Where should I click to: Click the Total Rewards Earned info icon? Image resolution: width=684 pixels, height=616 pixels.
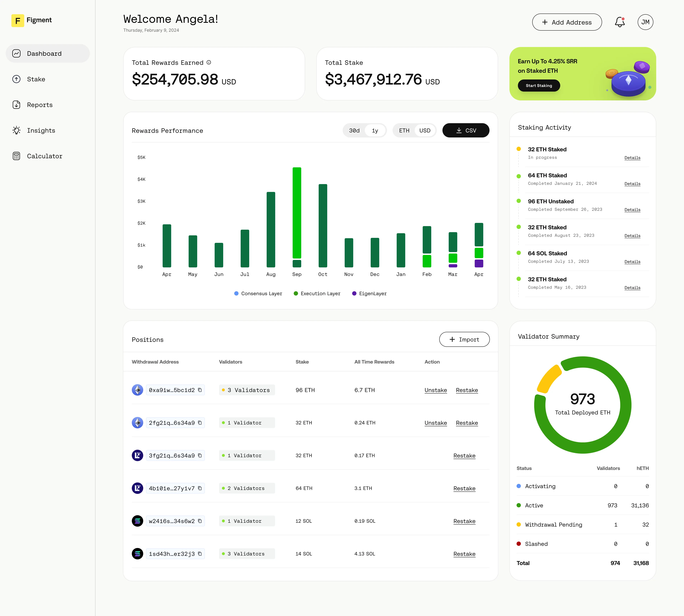coord(209,62)
